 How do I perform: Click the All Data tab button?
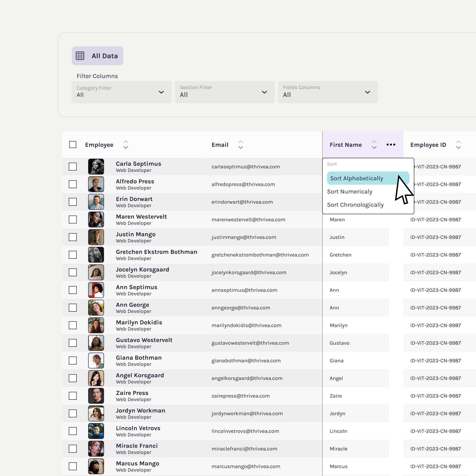point(98,56)
